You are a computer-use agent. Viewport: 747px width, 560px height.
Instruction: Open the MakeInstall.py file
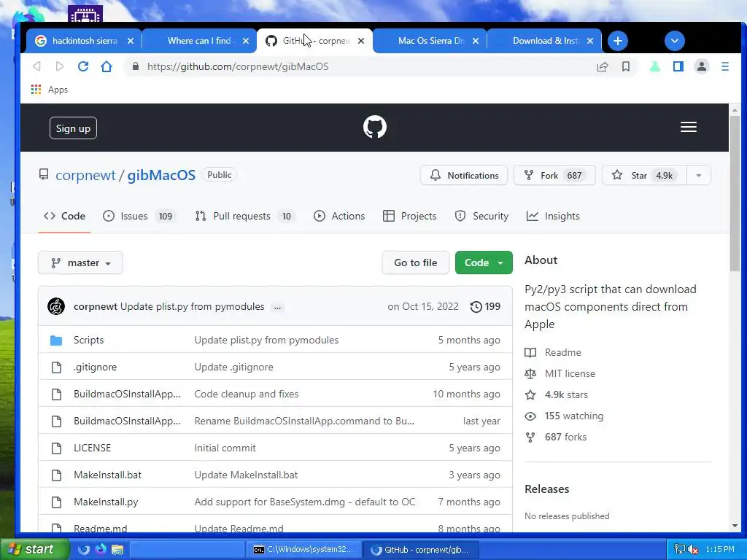[x=106, y=502]
